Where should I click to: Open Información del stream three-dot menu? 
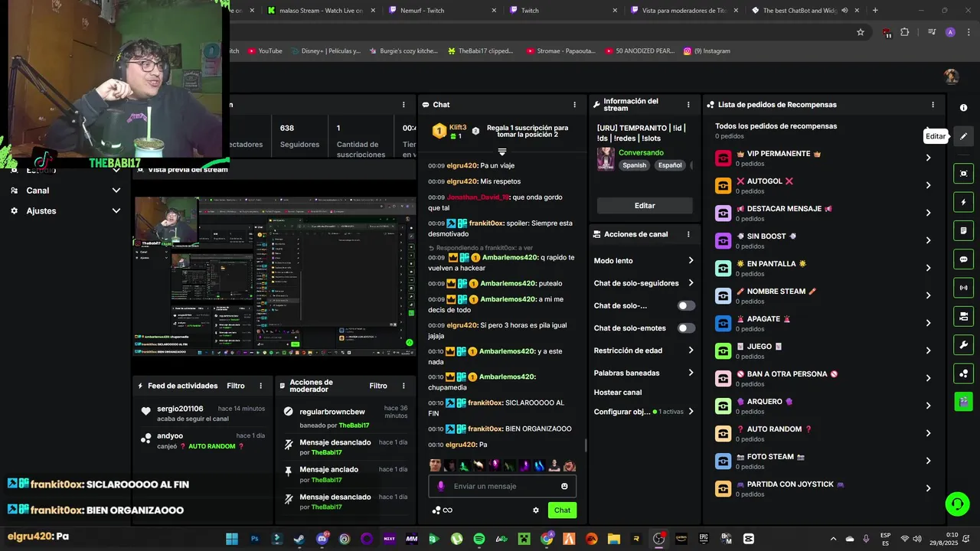click(x=688, y=105)
